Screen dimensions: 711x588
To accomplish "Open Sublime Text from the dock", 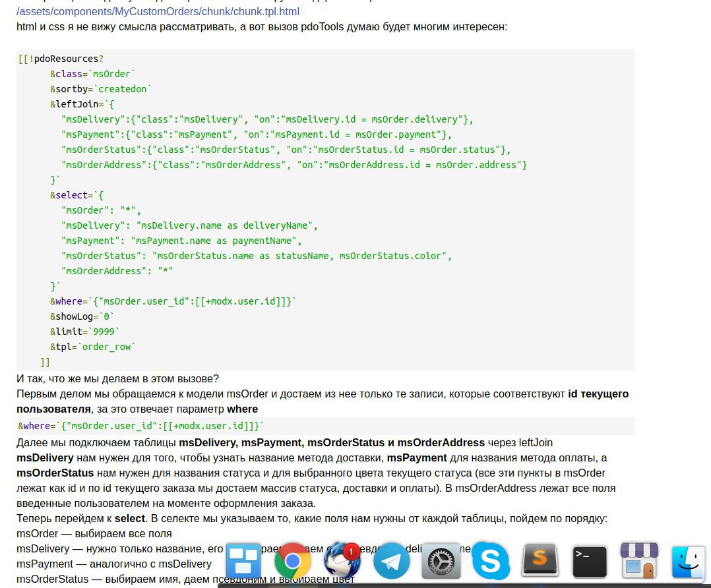I will coord(540,560).
